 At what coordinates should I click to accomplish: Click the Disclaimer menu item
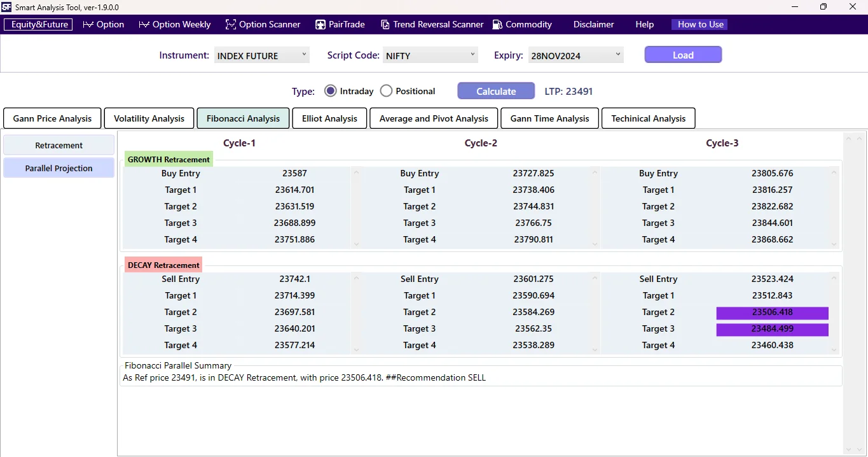tap(593, 24)
